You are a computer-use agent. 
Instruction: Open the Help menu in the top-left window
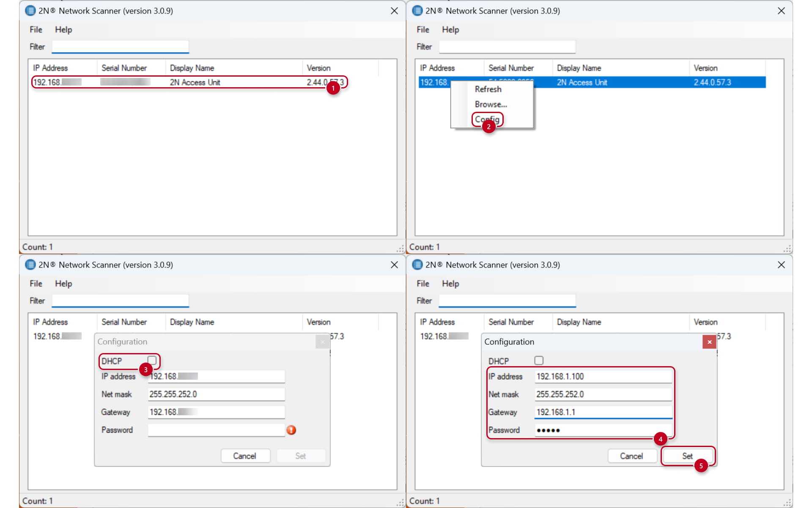click(x=63, y=30)
